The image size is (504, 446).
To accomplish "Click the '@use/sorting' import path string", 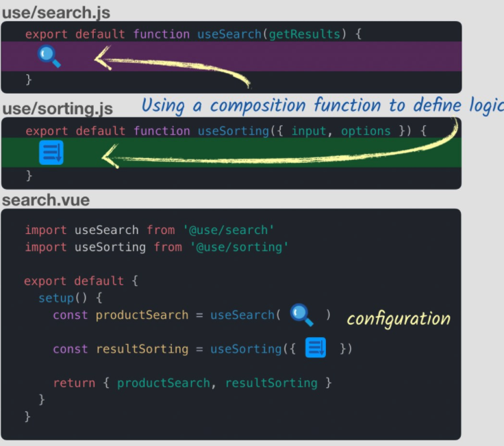I will pos(239,247).
